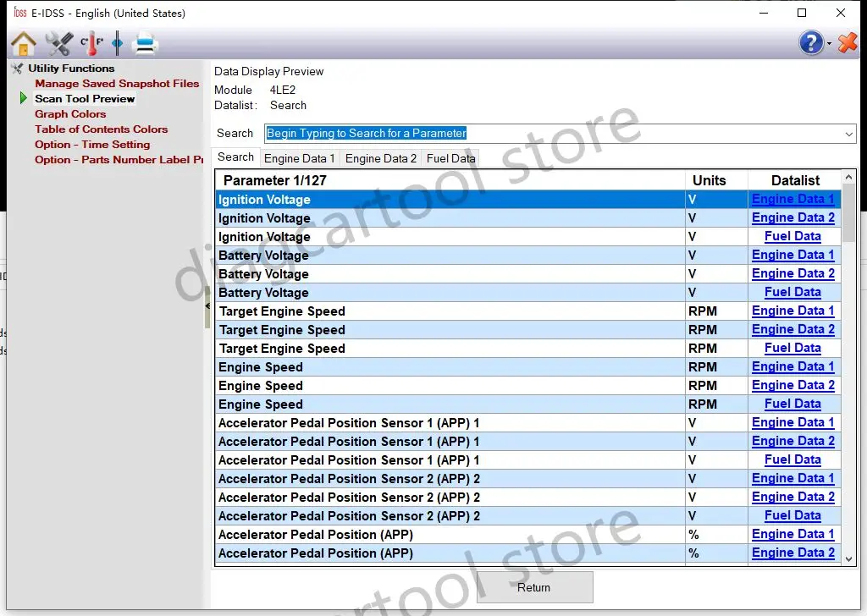
Task: Select the first Battery Voltage row
Action: pos(528,256)
